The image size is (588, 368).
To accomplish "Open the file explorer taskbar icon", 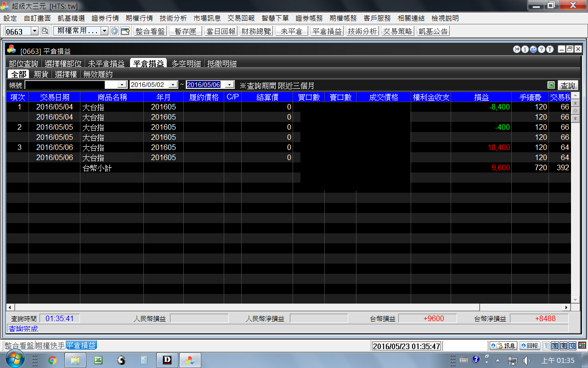I will pos(75,360).
